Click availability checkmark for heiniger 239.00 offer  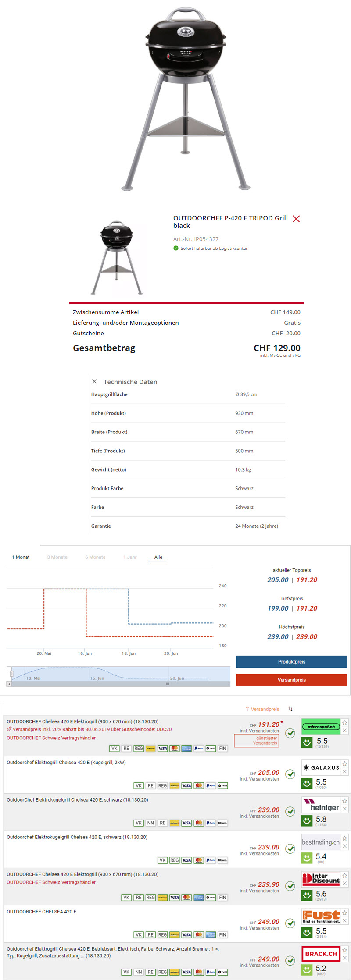pos(290,811)
